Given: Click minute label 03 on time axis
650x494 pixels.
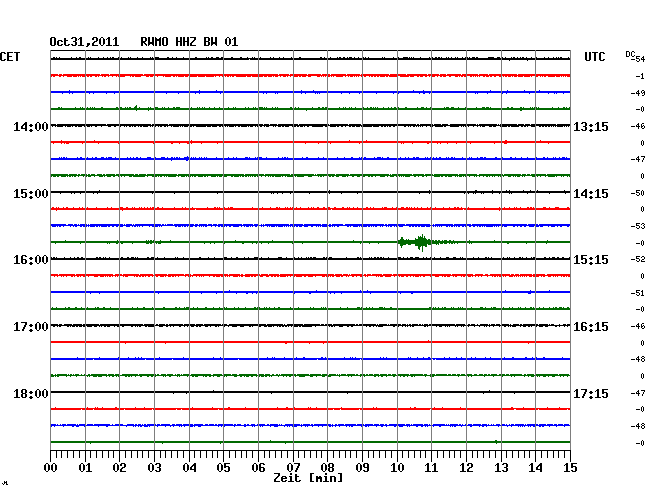Looking at the screenshot, I should 154,468.
